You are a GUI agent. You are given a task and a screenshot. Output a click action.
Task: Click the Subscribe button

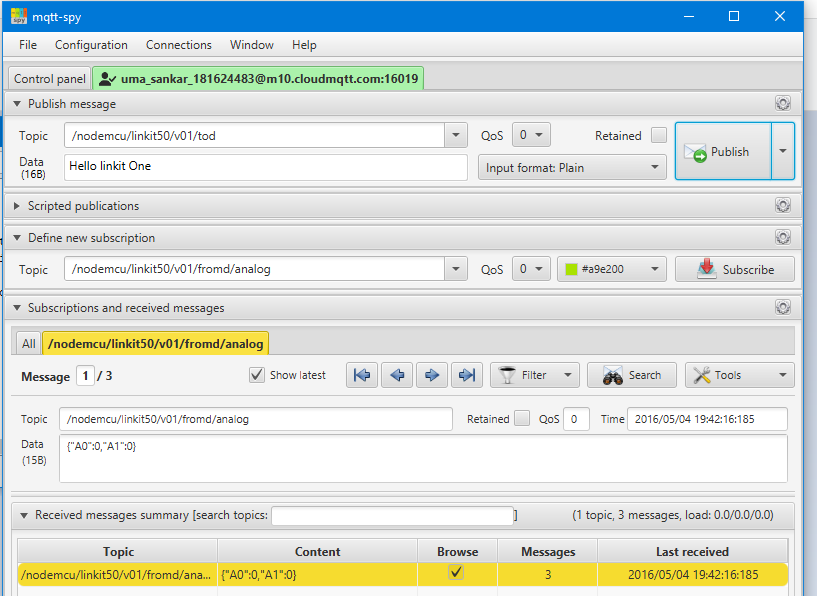click(735, 269)
